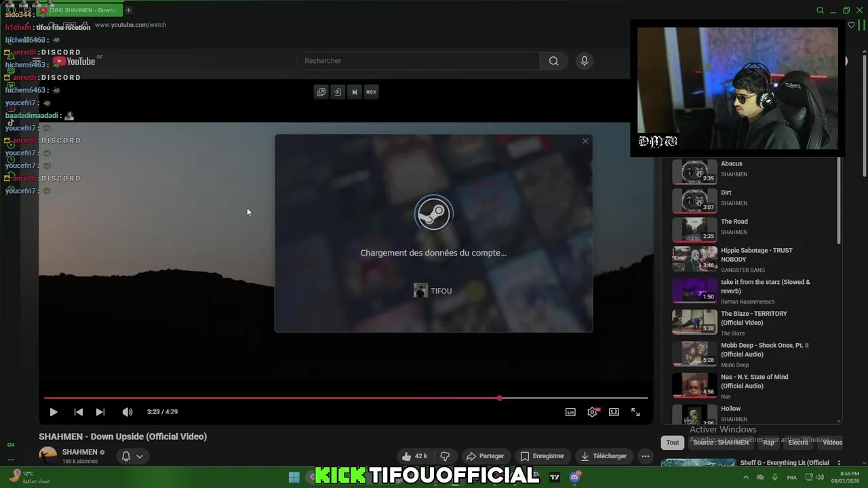Open the 12°C weather widget
The image size is (868, 488).
tap(31, 477)
